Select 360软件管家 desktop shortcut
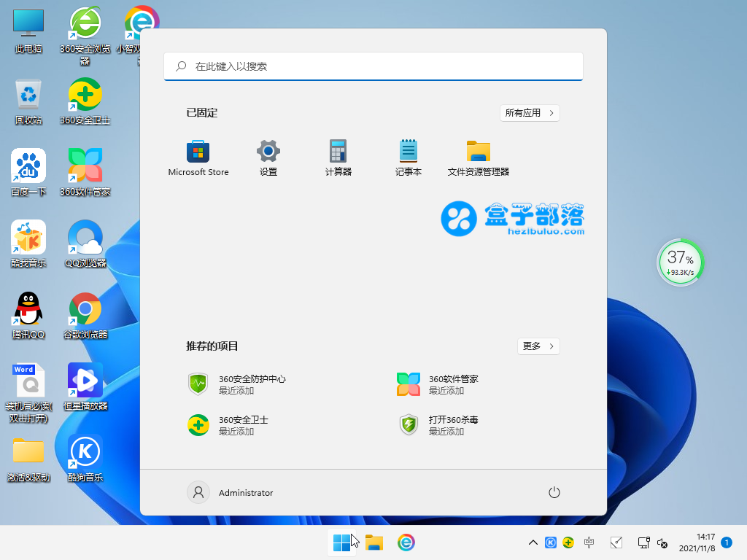Image resolution: width=747 pixels, height=560 pixels. [x=85, y=172]
